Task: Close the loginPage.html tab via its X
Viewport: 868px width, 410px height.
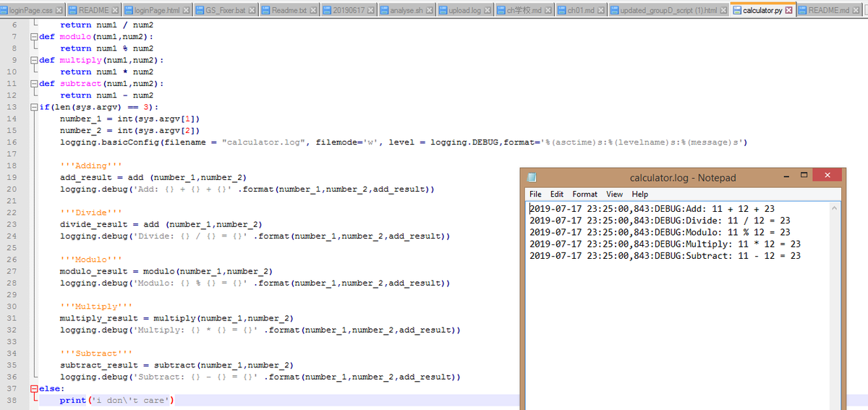Action: click(186, 11)
